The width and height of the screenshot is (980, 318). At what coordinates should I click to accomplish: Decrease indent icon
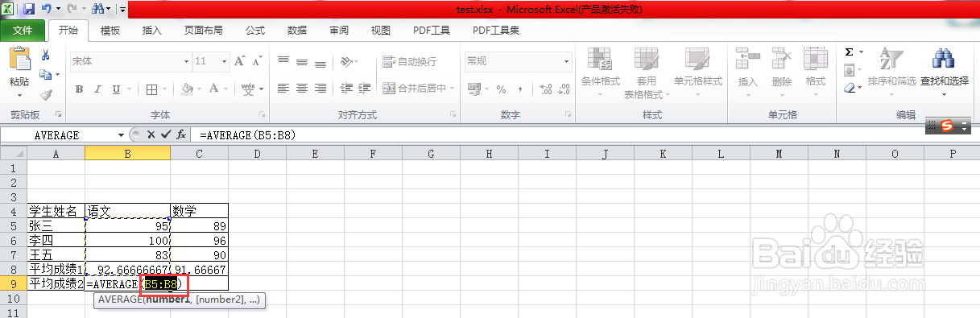(346, 89)
